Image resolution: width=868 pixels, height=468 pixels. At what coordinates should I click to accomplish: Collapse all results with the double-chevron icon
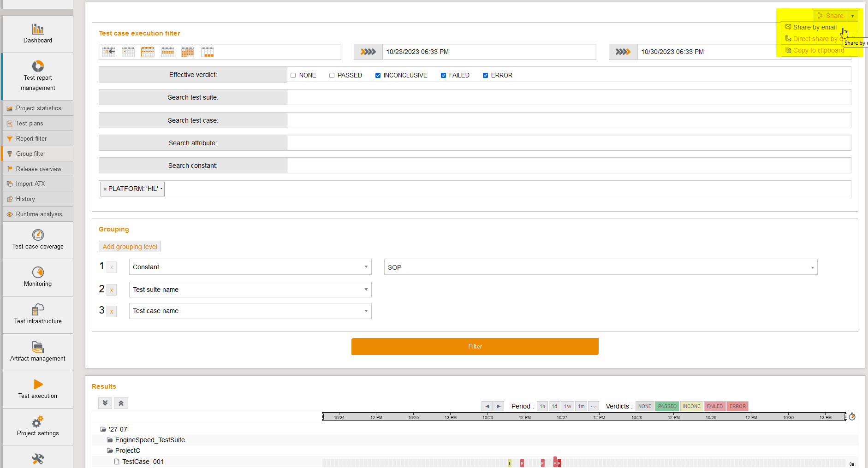[x=121, y=403]
